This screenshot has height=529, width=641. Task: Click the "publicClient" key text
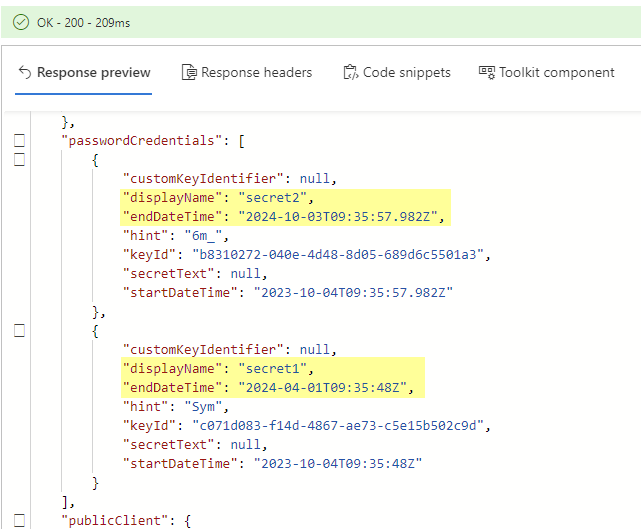click(115, 520)
